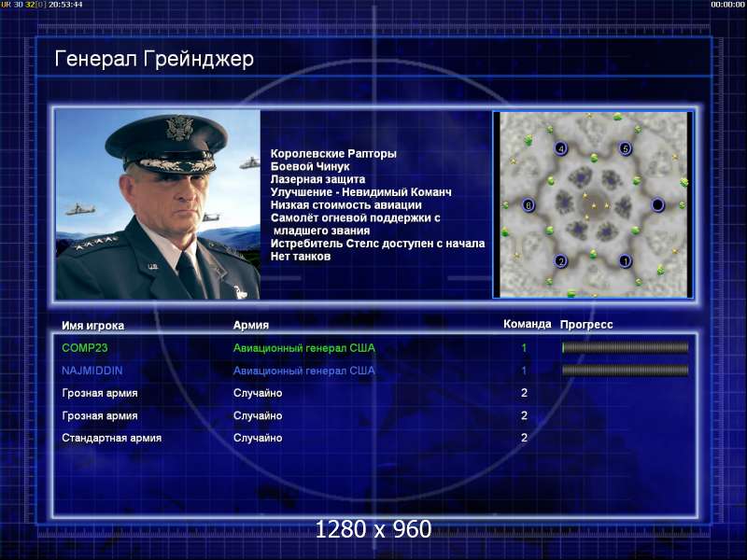
Task: Click the map preview thumbnail
Action: coord(593,204)
